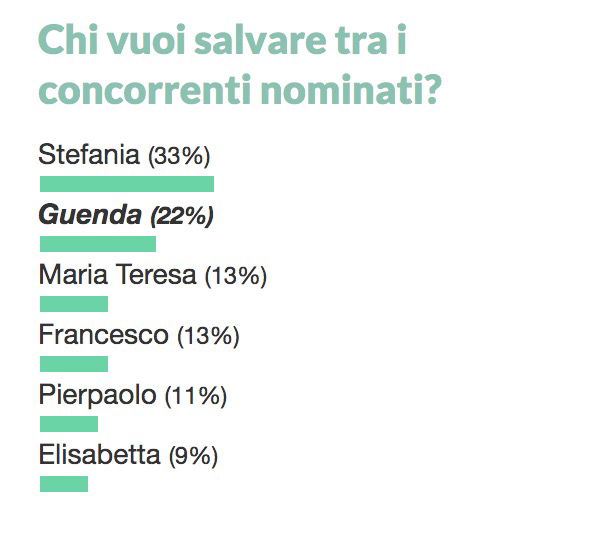Click the Pierpaolo result bar

click(x=69, y=424)
